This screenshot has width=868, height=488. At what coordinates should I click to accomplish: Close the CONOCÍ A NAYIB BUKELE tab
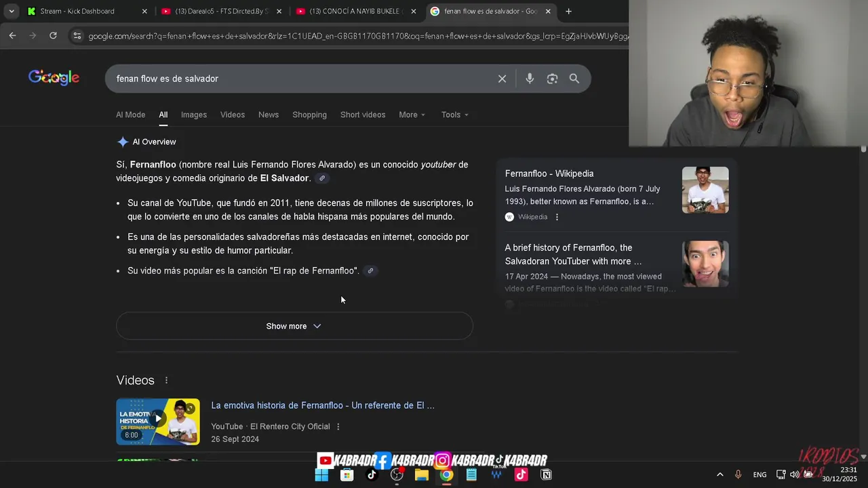click(x=414, y=11)
